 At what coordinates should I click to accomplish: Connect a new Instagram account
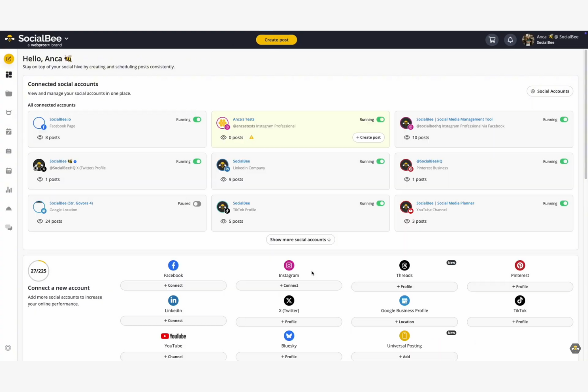tap(289, 285)
